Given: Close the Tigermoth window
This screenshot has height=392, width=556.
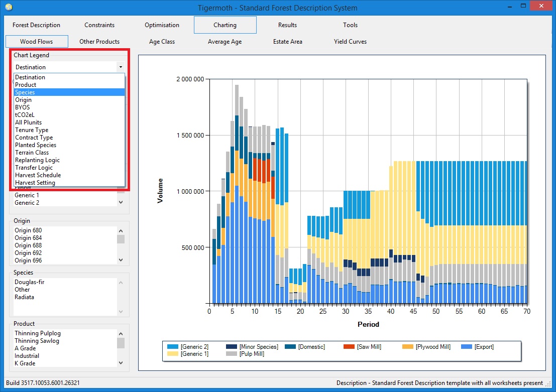Looking at the screenshot, I should tap(541, 6).
